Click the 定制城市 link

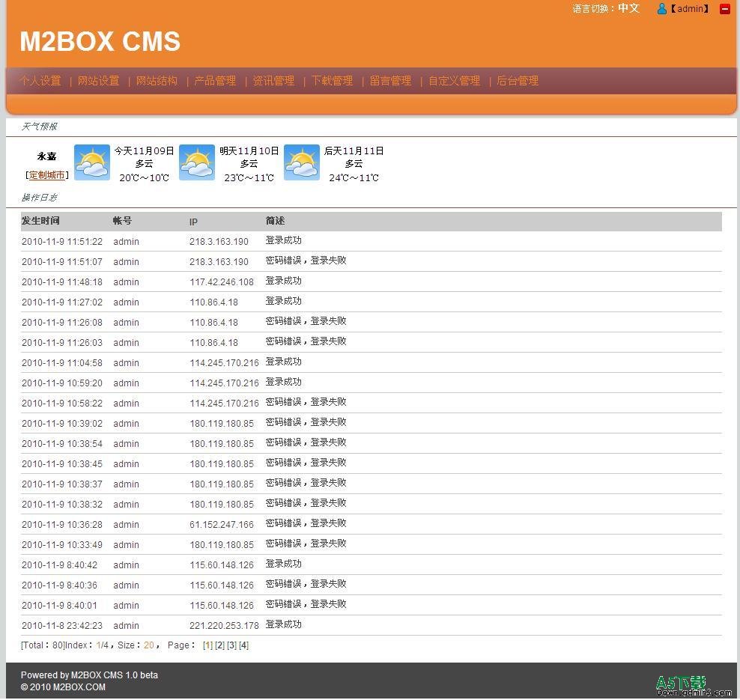(x=46, y=175)
